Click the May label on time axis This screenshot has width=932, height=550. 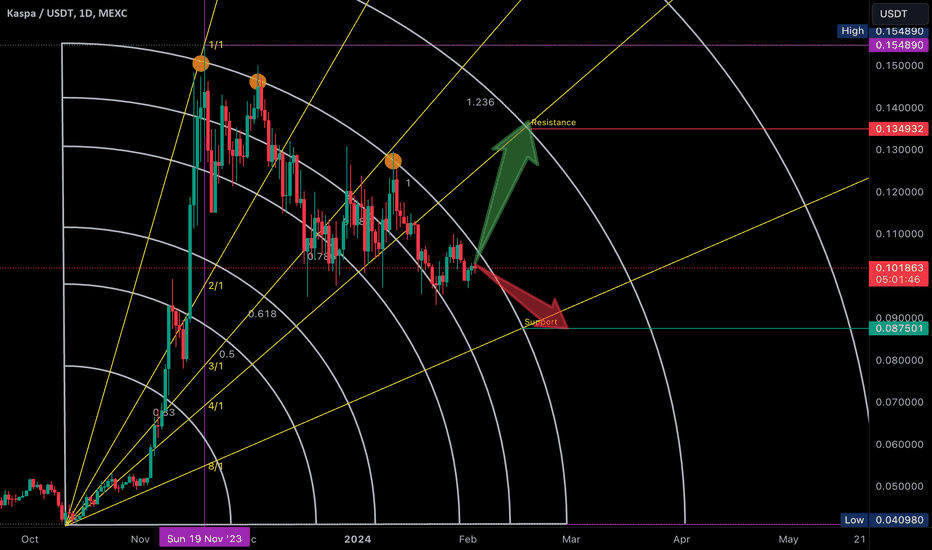[789, 539]
